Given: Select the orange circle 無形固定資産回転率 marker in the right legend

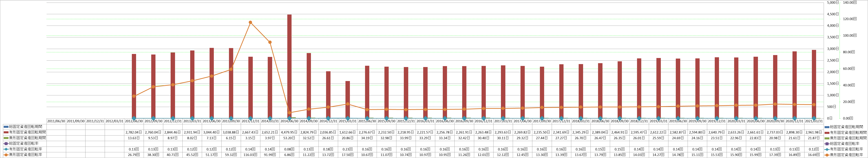Looking at the screenshot, I should pos(827,155).
